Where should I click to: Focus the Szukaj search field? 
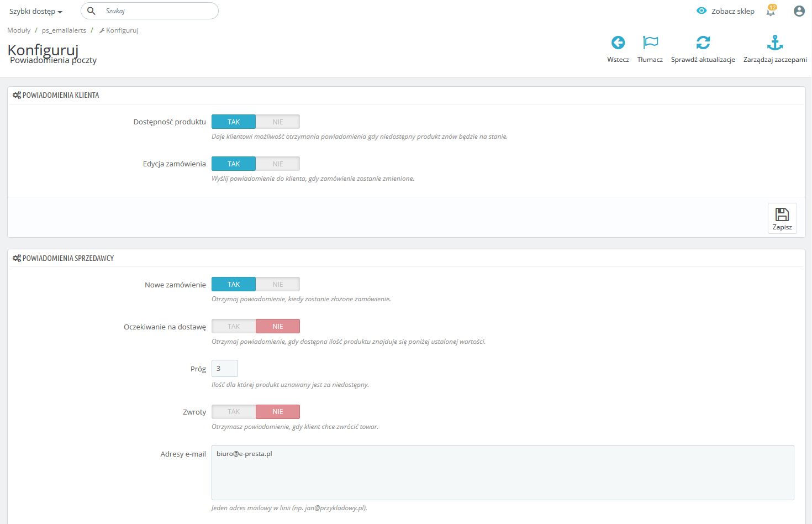click(x=157, y=11)
